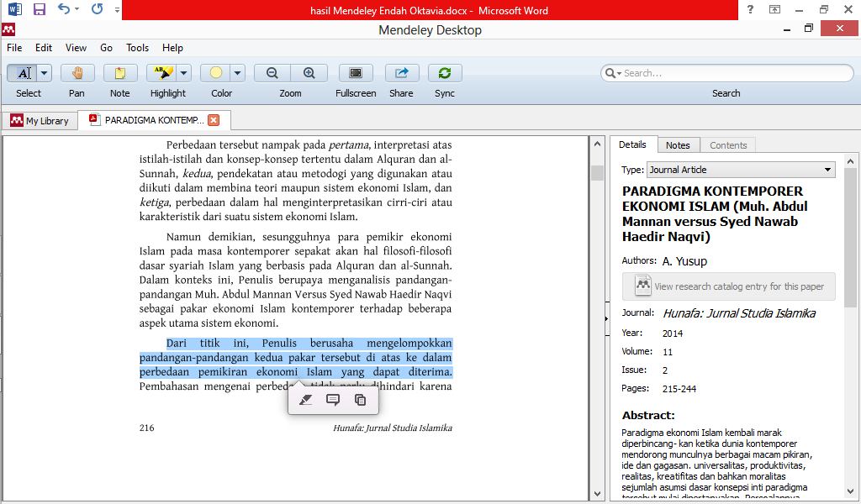Open the Details tab
Viewport: 861px width, 504px height.
[632, 144]
